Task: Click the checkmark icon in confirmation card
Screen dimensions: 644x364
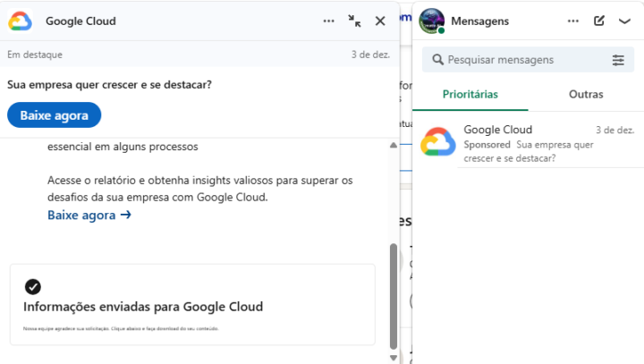Action: [x=33, y=287]
